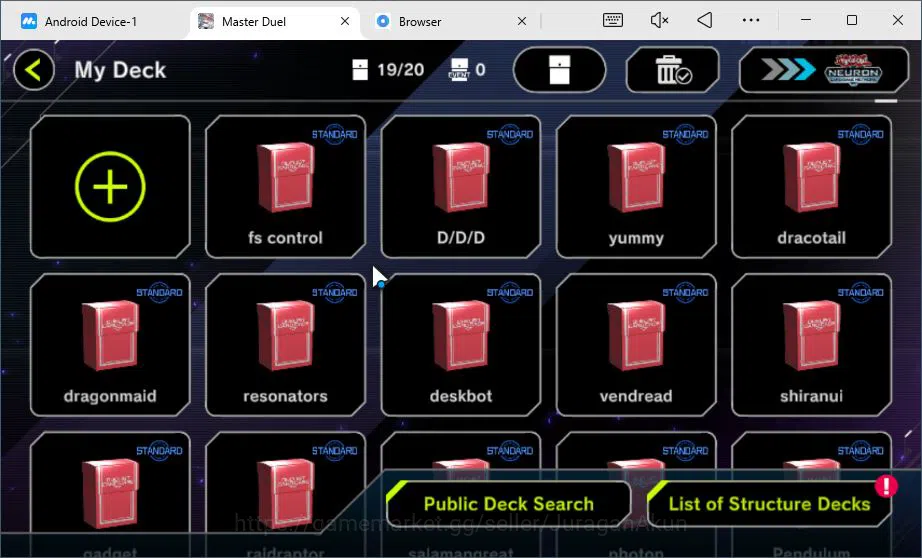Open the vendread deck
This screenshot has height=558, width=922.
pyautogui.click(x=636, y=345)
